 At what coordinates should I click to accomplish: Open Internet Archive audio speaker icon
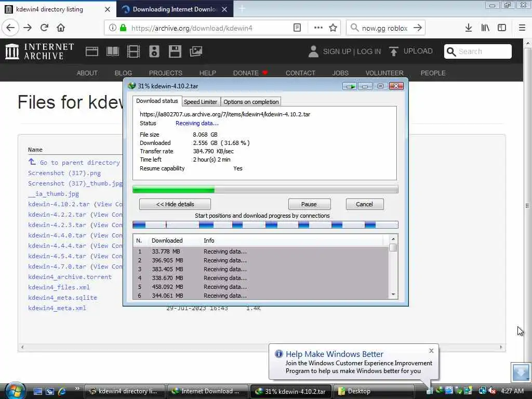(154, 51)
